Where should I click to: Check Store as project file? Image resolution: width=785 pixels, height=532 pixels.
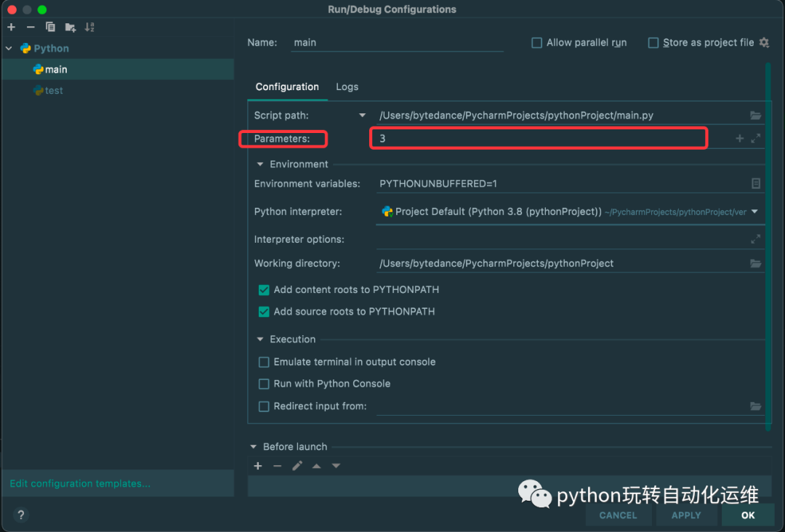coord(653,43)
